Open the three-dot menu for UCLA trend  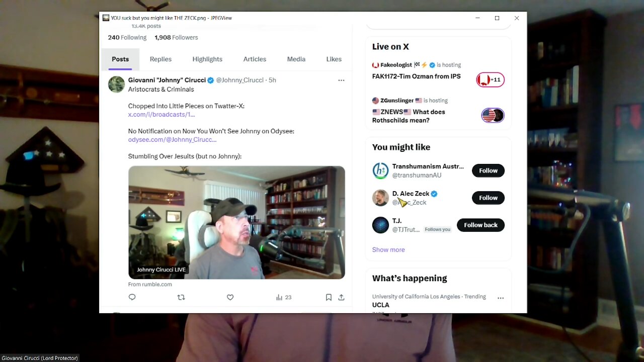point(501,298)
